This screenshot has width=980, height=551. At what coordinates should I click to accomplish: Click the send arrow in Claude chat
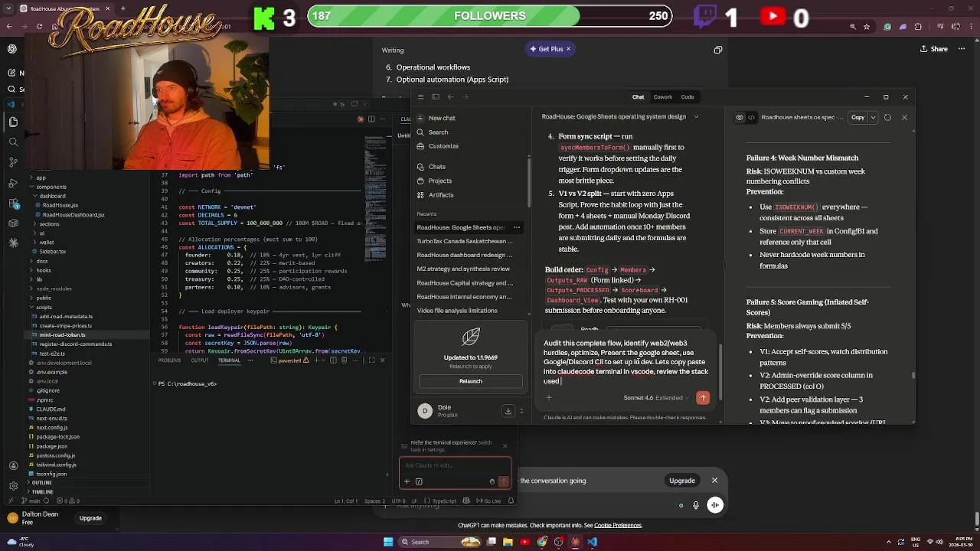click(x=703, y=398)
